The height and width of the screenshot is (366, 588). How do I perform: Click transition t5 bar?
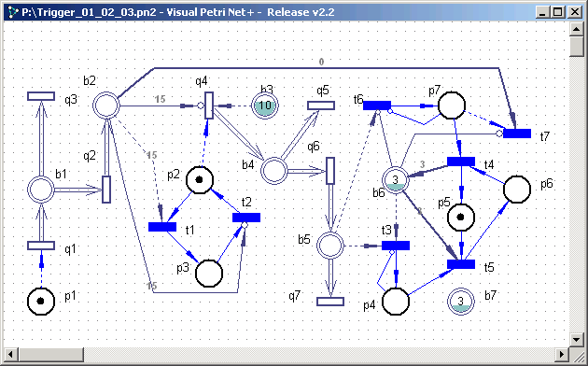coord(461,264)
